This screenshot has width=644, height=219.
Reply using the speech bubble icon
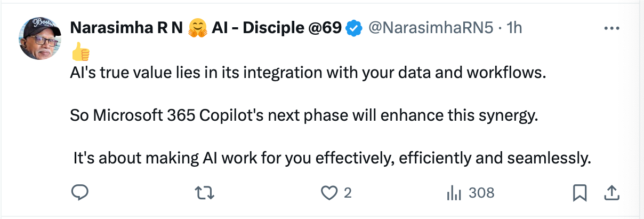(x=80, y=192)
